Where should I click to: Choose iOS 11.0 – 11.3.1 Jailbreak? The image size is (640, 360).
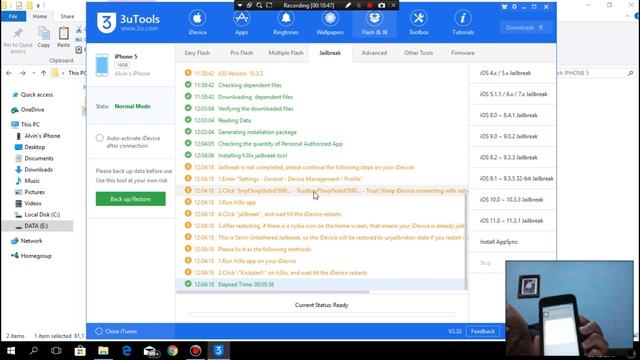(512, 220)
